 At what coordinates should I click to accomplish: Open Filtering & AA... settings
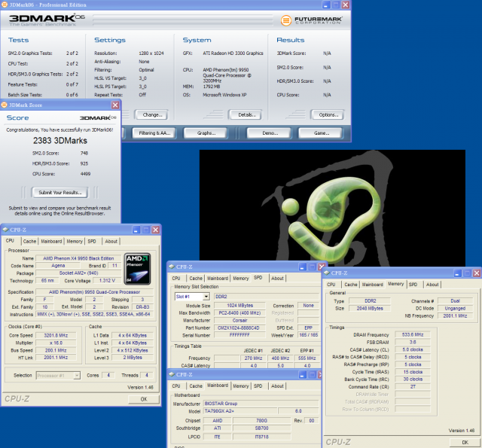(x=154, y=133)
